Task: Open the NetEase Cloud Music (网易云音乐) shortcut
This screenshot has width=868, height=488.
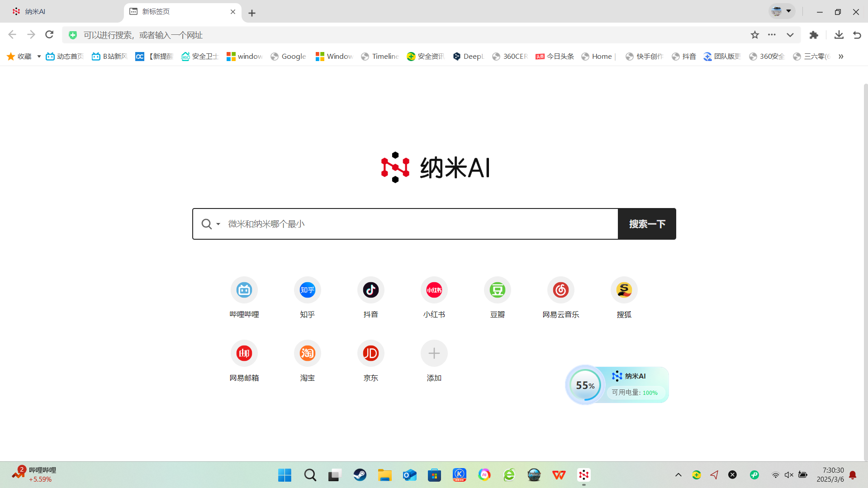Action: click(561, 297)
